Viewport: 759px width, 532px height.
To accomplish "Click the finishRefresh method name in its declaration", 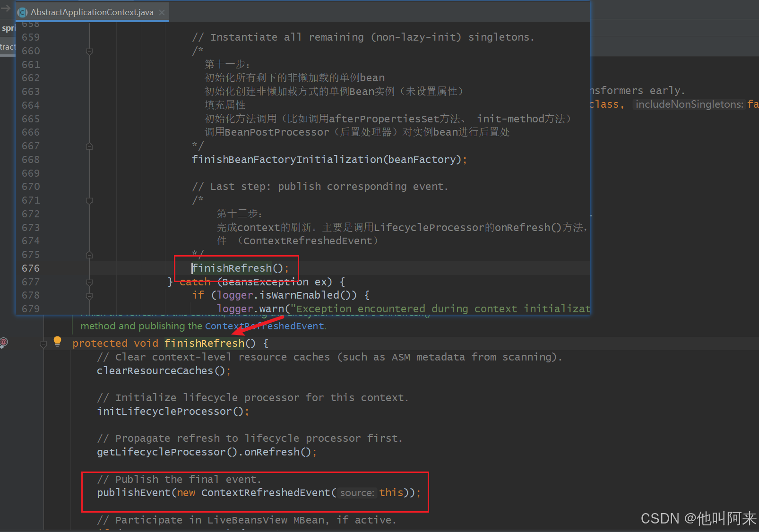I will point(204,343).
